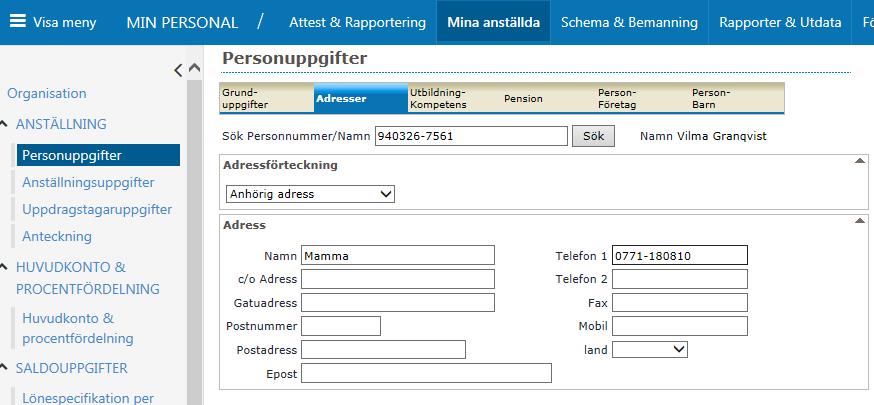Open the Person-Barn tab
This screenshot has height=405, width=874.
(737, 98)
